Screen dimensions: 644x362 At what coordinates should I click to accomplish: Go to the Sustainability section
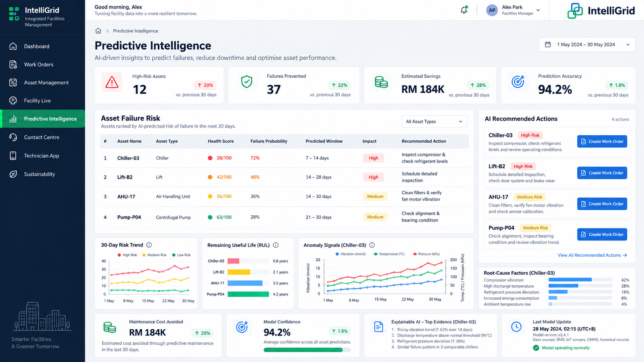[x=42, y=174]
